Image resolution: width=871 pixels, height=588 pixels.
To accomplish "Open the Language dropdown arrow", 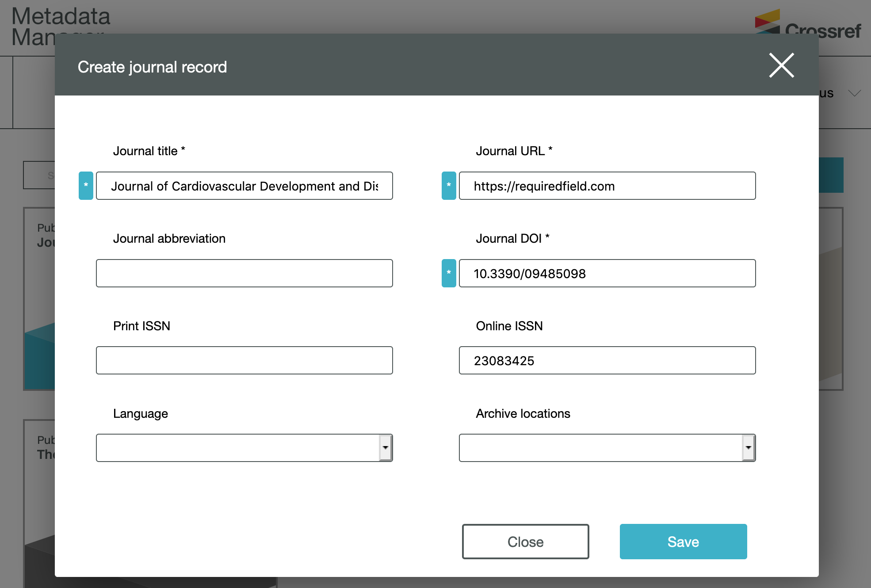I will [x=385, y=448].
